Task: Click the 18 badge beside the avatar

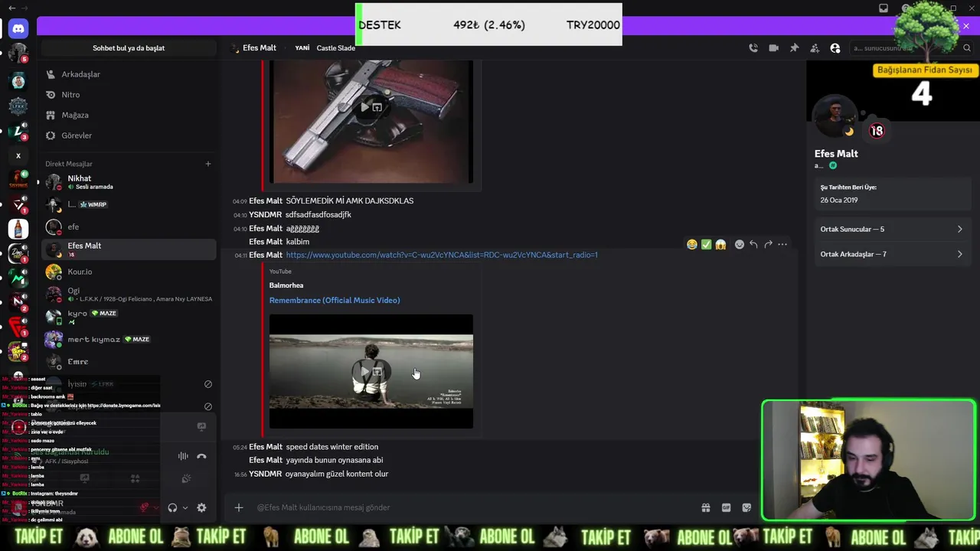Action: click(x=877, y=131)
